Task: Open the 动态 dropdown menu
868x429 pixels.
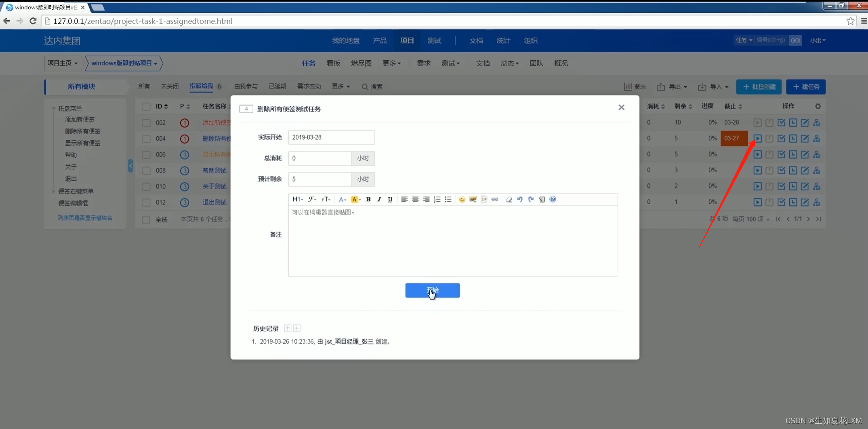Action: [x=509, y=63]
